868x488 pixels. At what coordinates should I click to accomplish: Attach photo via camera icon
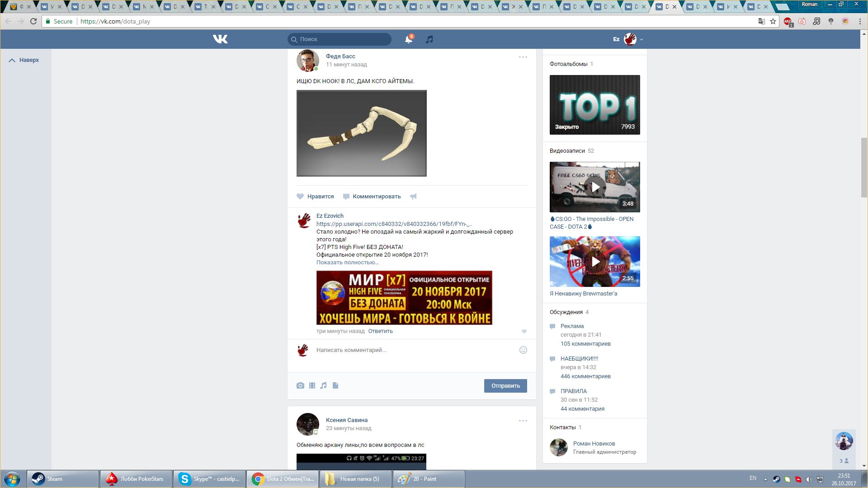click(300, 385)
